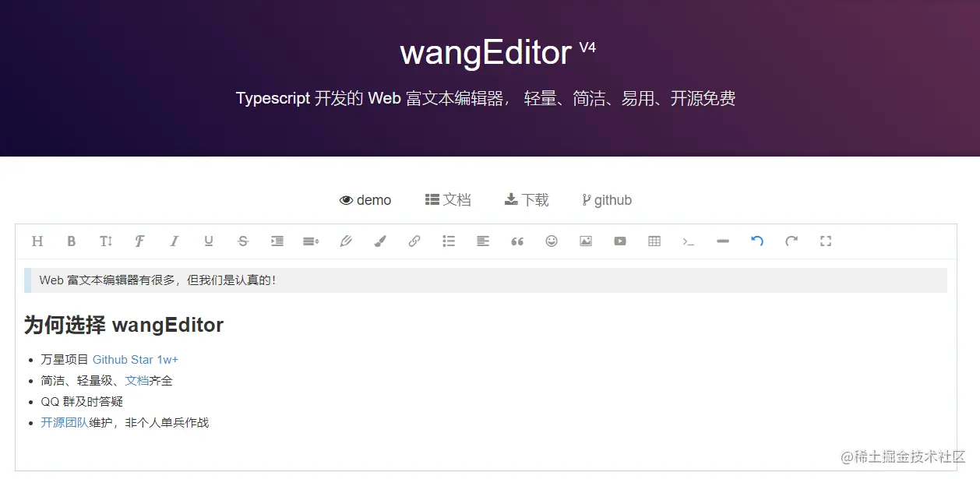Click the '维护，非个人单兵作战' text

click(149, 423)
